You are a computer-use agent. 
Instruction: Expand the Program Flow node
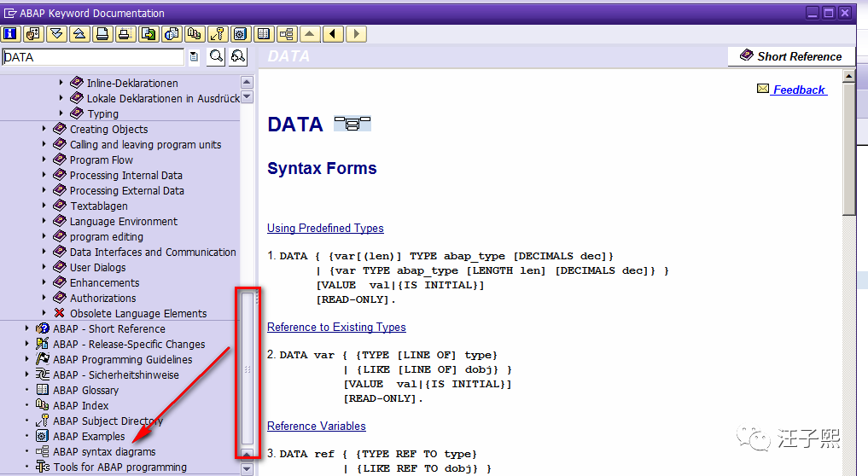coord(44,160)
